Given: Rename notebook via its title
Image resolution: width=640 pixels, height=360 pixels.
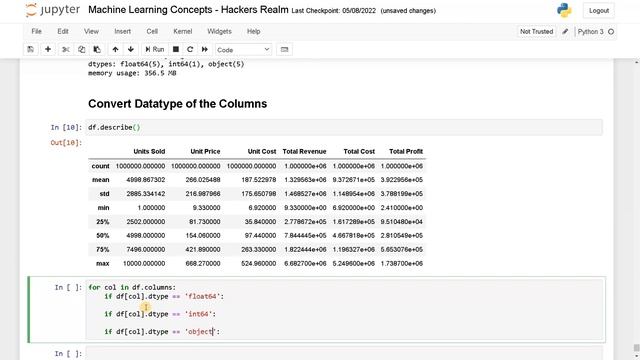Looking at the screenshot, I should 188,10.
